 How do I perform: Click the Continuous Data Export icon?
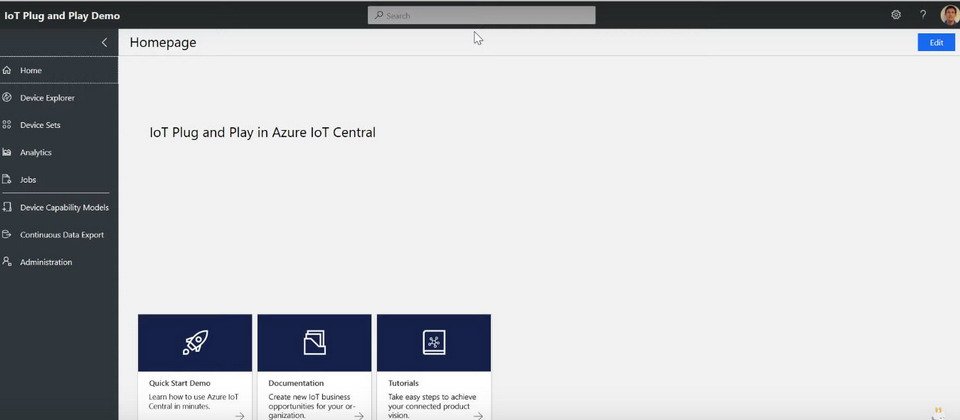(x=7, y=234)
